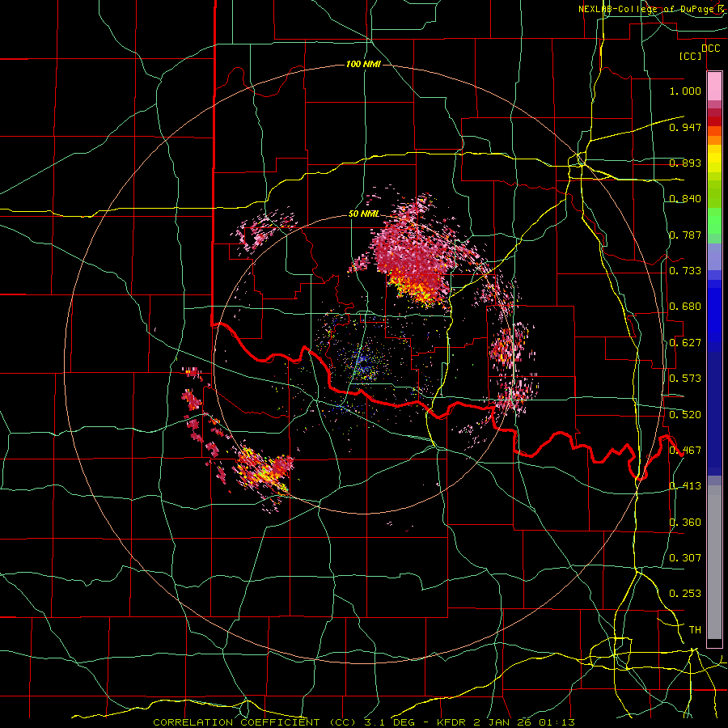Click the TH threshold label

pyautogui.click(x=695, y=630)
